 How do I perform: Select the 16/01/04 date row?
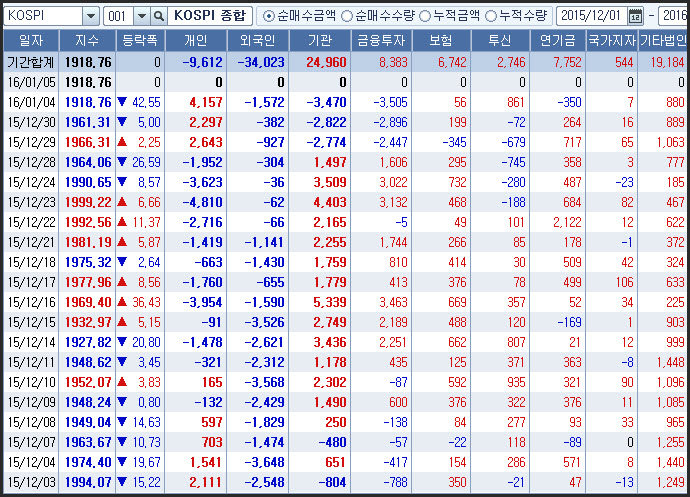pyautogui.click(x=345, y=102)
